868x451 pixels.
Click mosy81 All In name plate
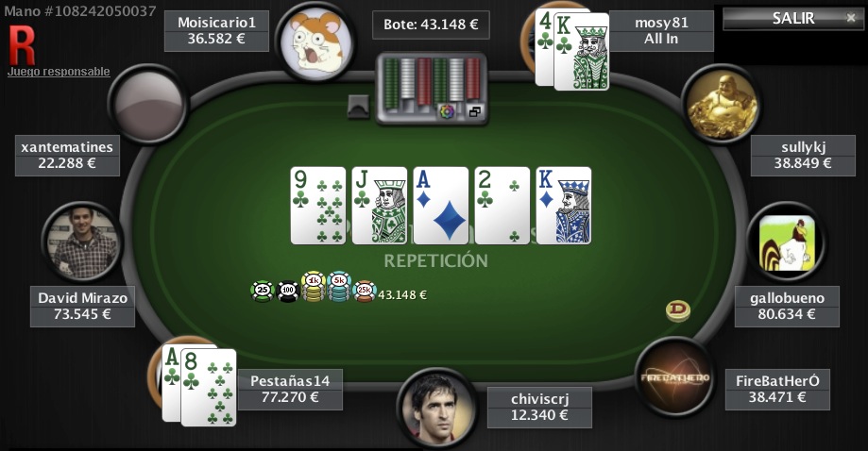[x=661, y=31]
